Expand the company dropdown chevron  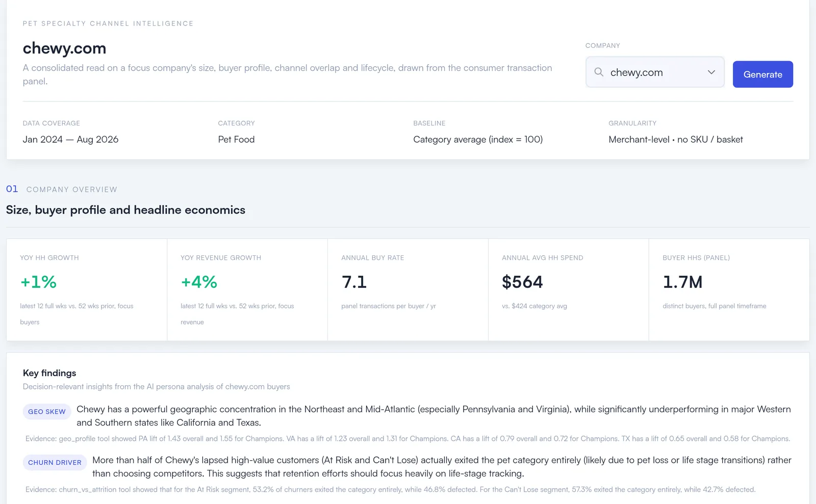coord(711,72)
